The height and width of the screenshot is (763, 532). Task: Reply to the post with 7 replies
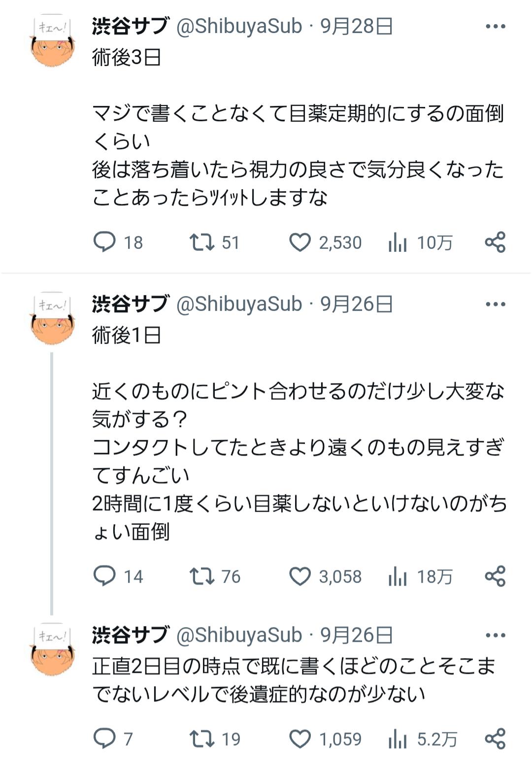(x=104, y=739)
